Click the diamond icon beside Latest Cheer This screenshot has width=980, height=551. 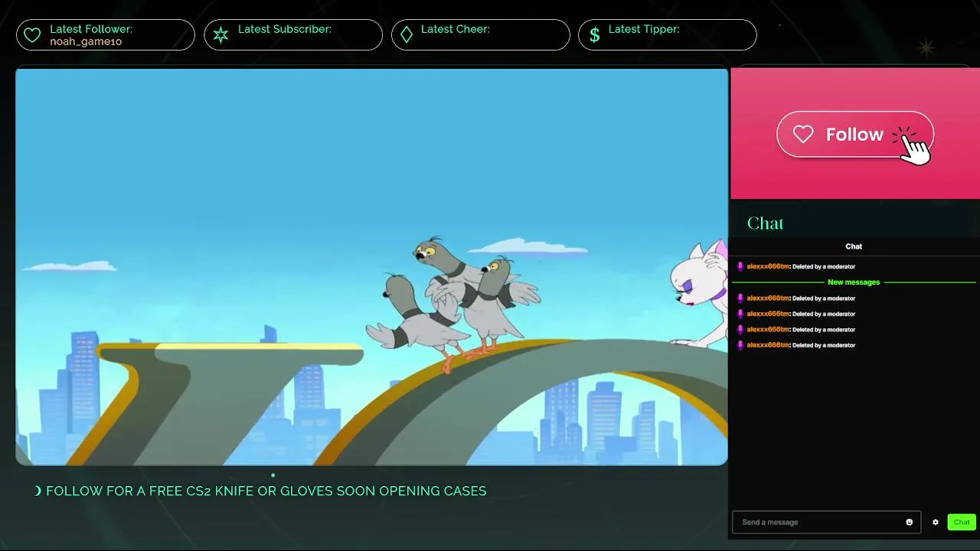[x=407, y=35]
